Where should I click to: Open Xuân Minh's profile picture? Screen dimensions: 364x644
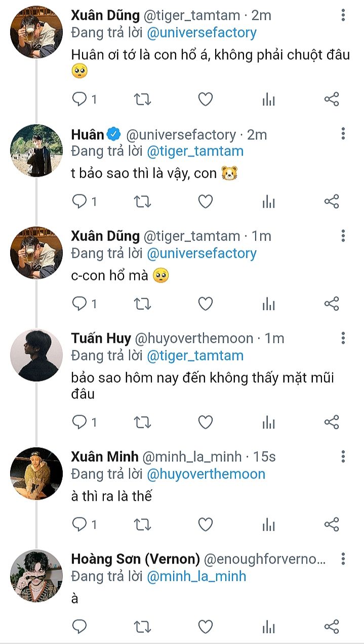pyautogui.click(x=37, y=473)
